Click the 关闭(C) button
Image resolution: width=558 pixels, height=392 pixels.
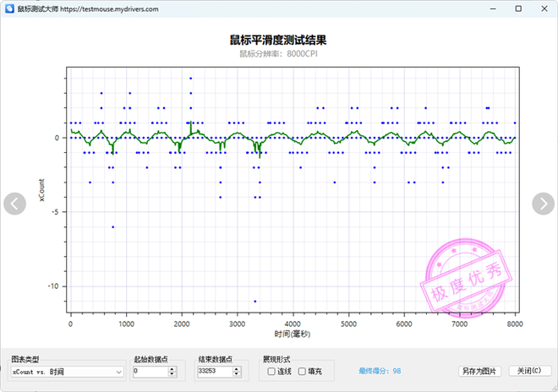528,371
